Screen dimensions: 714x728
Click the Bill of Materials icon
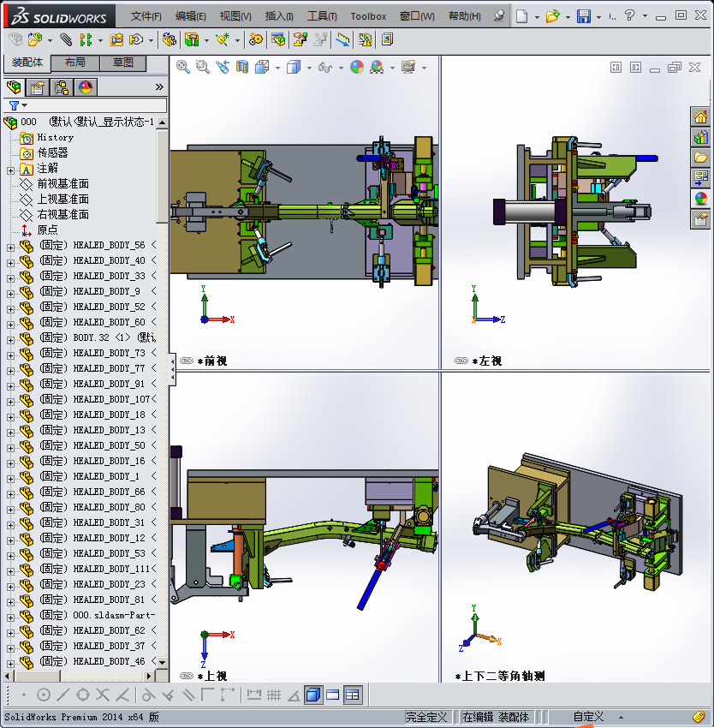pos(278,40)
